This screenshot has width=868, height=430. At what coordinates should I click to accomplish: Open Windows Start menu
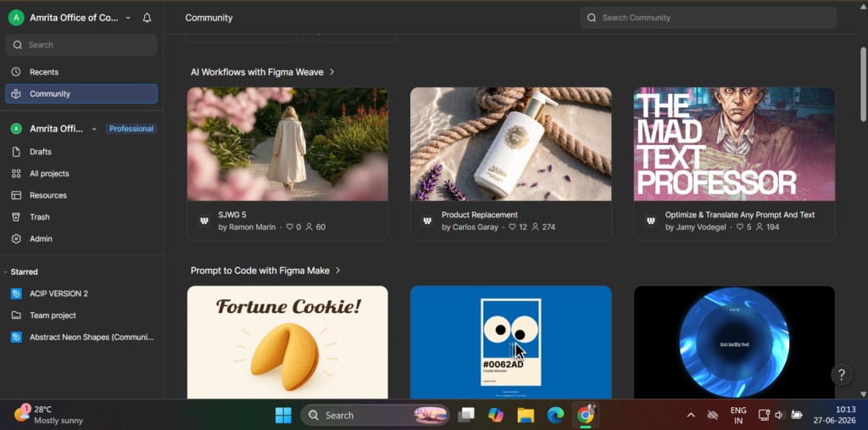point(283,415)
